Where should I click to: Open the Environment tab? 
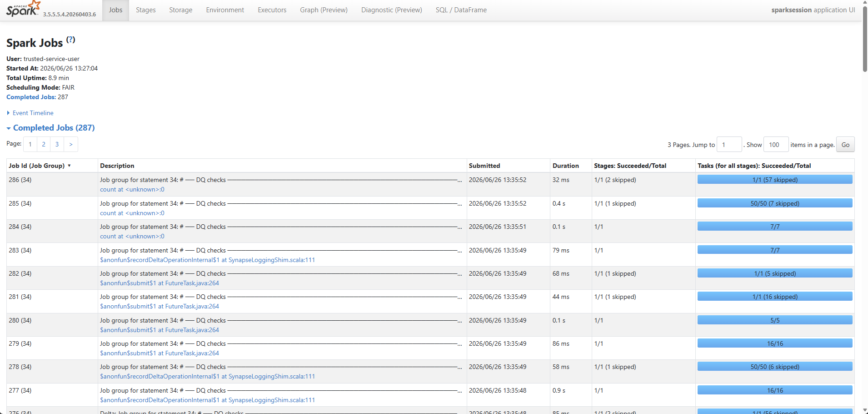click(225, 10)
